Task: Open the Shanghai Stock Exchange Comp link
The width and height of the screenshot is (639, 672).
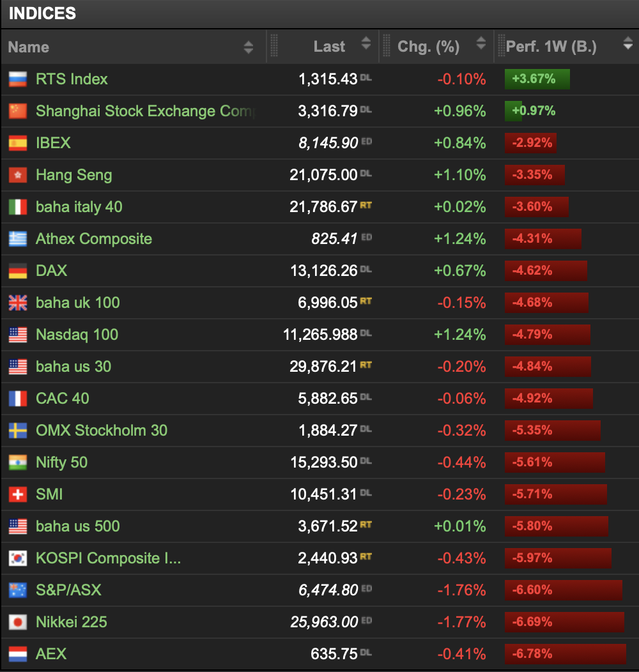Action: pos(146,111)
